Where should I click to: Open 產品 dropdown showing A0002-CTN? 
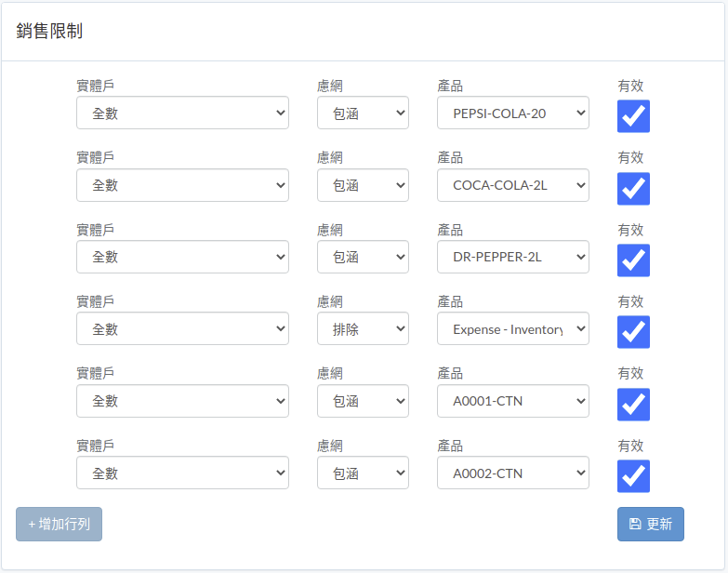(x=513, y=473)
